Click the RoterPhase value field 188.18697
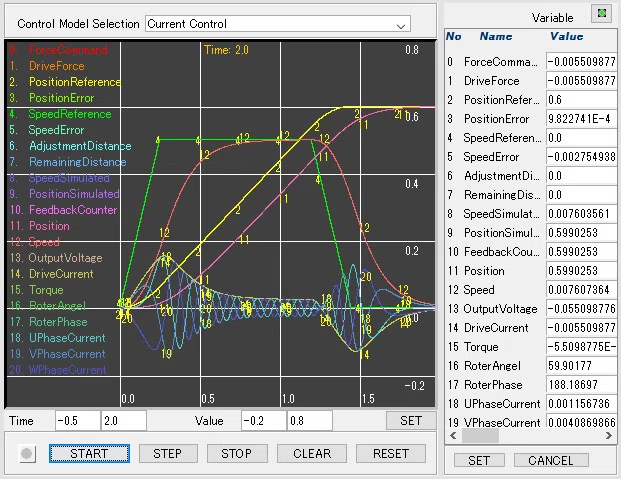This screenshot has width=621, height=479. [x=581, y=385]
